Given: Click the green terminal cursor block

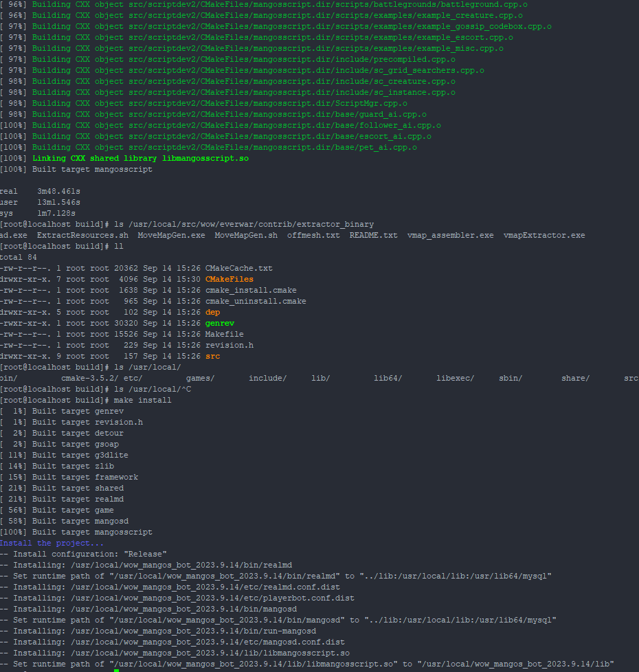Looking at the screenshot, I should 117,671.
